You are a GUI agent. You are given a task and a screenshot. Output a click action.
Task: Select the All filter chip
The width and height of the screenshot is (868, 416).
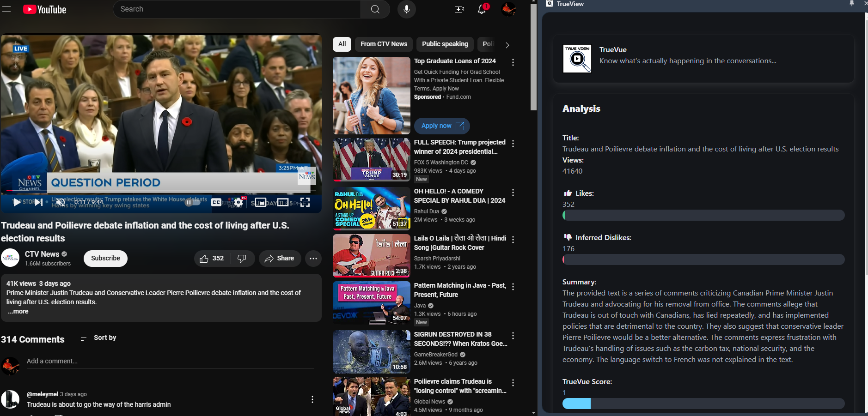point(342,44)
